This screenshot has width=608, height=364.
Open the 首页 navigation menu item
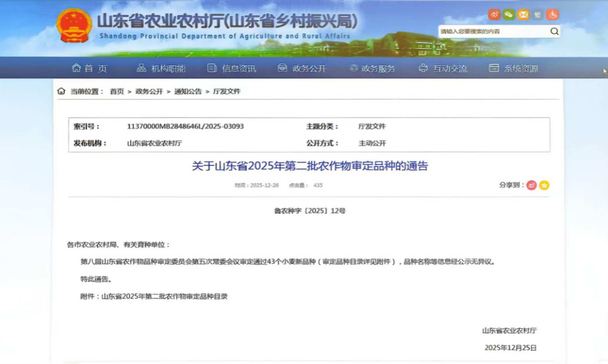click(90, 68)
